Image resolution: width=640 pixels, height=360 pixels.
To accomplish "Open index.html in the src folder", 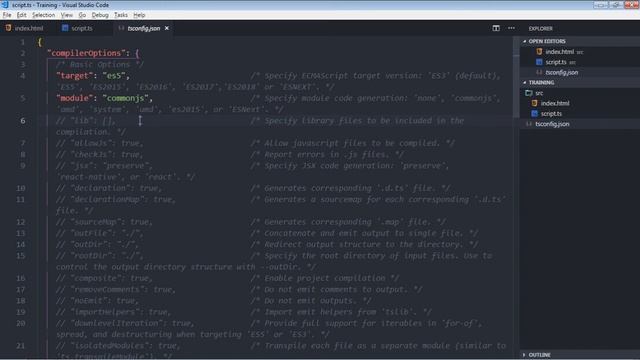I will click(555, 103).
